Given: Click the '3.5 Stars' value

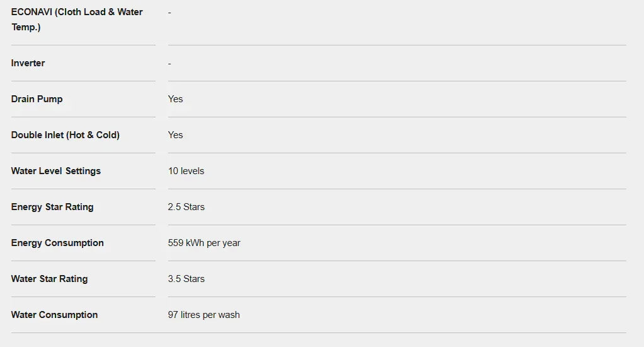Looking at the screenshot, I should [186, 279].
